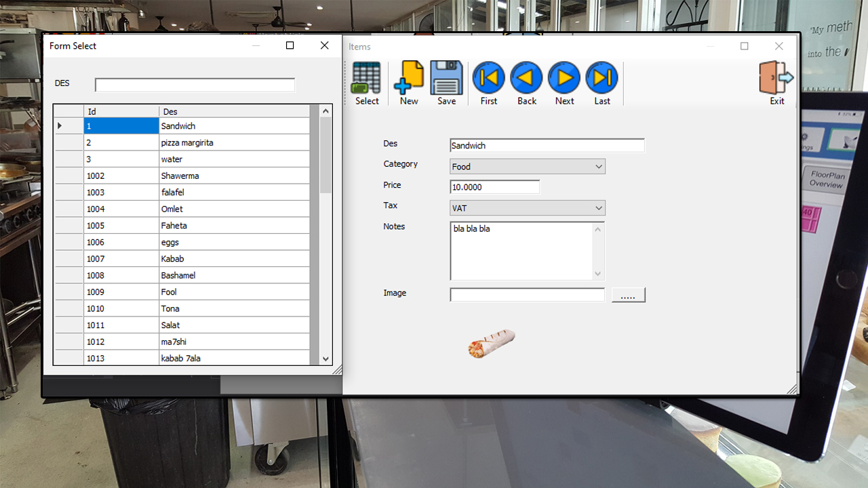The height and width of the screenshot is (488, 868).
Task: Advance to next record using Next icon
Action: tap(564, 78)
